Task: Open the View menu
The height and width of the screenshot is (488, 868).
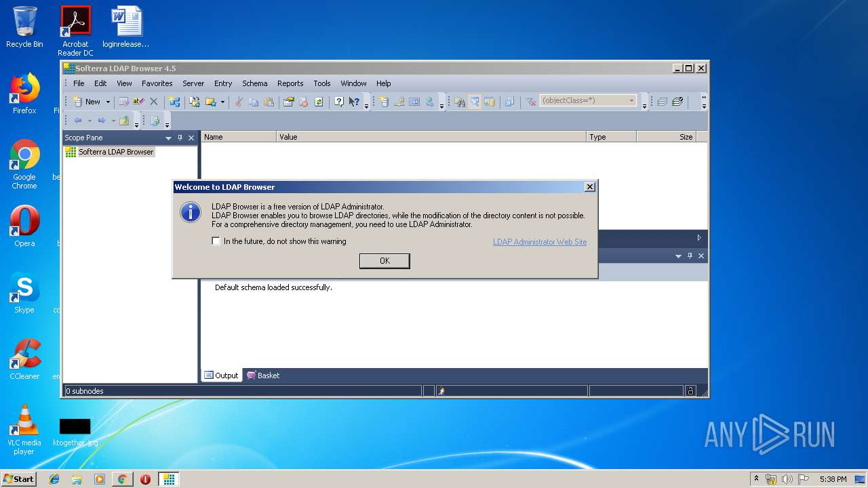Action: coord(124,83)
